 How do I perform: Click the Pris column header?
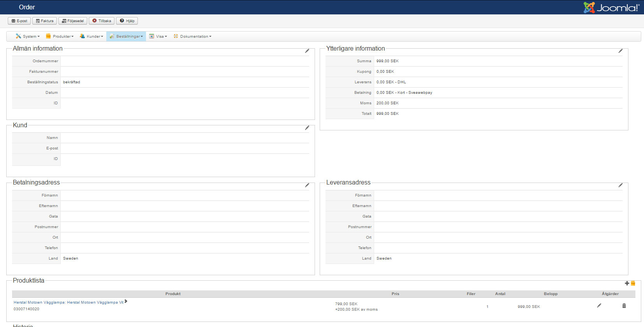[x=395, y=294]
